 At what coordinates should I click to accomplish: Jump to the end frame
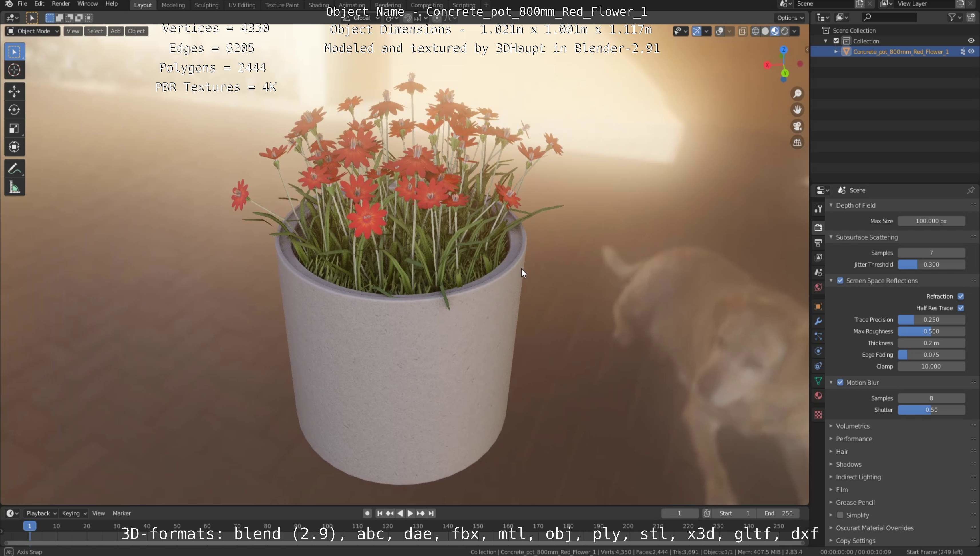click(431, 513)
